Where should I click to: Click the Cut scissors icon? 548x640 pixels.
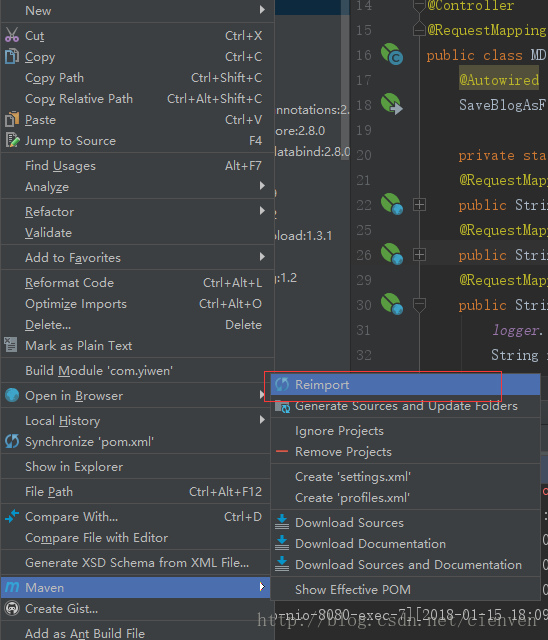[x=12, y=35]
